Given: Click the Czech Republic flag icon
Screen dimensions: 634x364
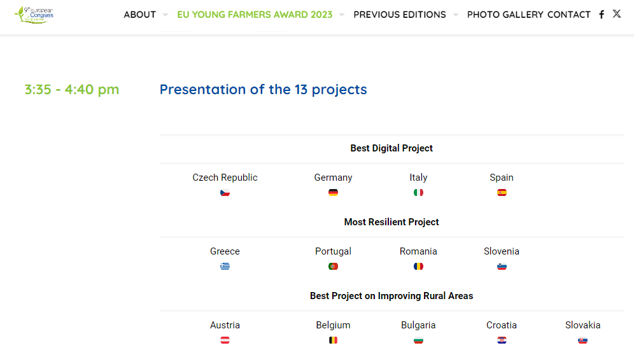Looking at the screenshot, I should pyautogui.click(x=225, y=192).
